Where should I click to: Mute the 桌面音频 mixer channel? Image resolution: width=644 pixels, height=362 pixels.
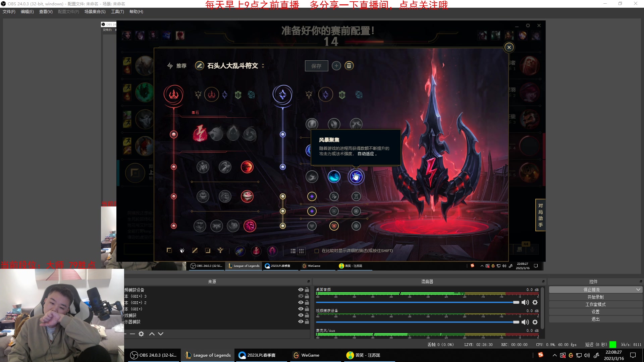coord(525,302)
